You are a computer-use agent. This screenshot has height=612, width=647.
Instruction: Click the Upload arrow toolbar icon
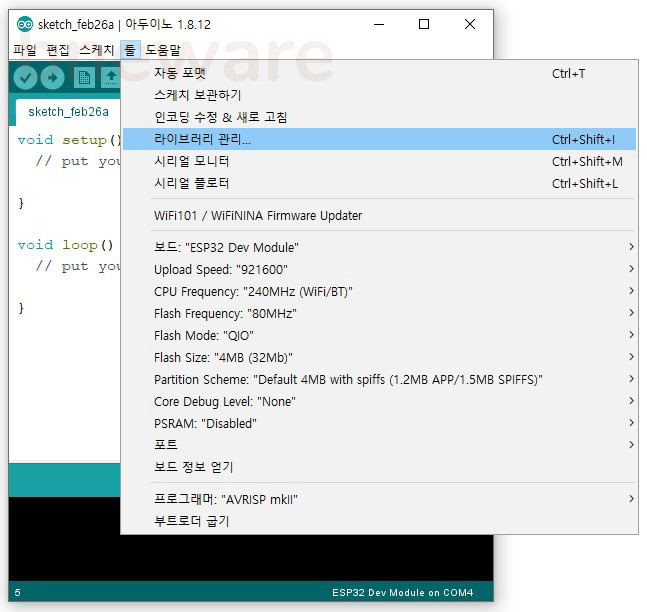click(52, 77)
